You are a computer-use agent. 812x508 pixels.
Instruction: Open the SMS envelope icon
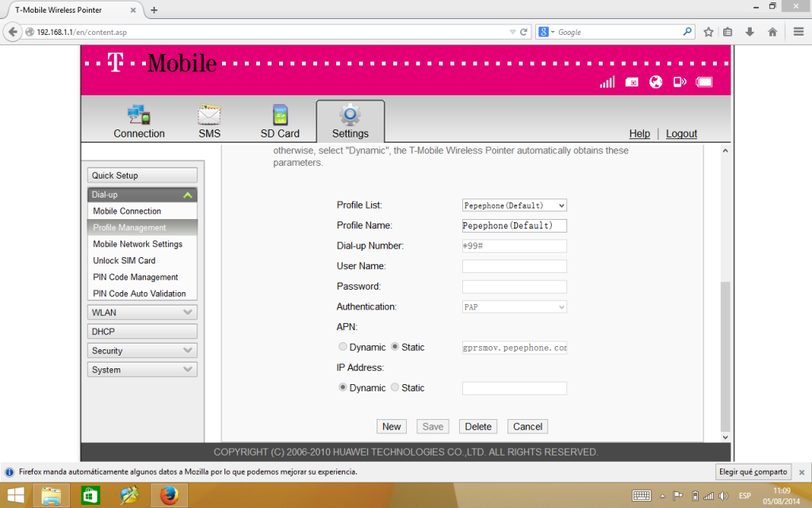tap(209, 115)
